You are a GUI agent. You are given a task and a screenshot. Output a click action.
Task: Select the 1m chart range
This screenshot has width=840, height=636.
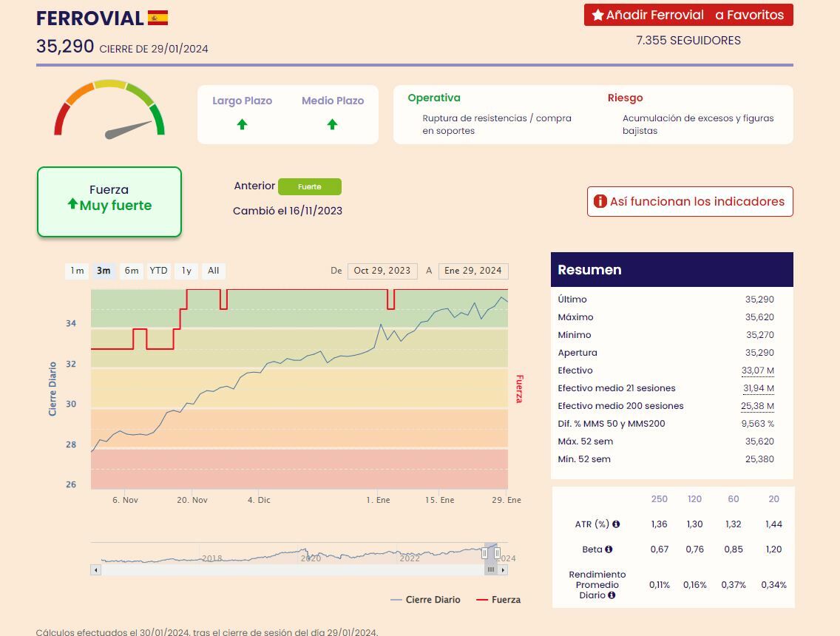[x=77, y=271]
